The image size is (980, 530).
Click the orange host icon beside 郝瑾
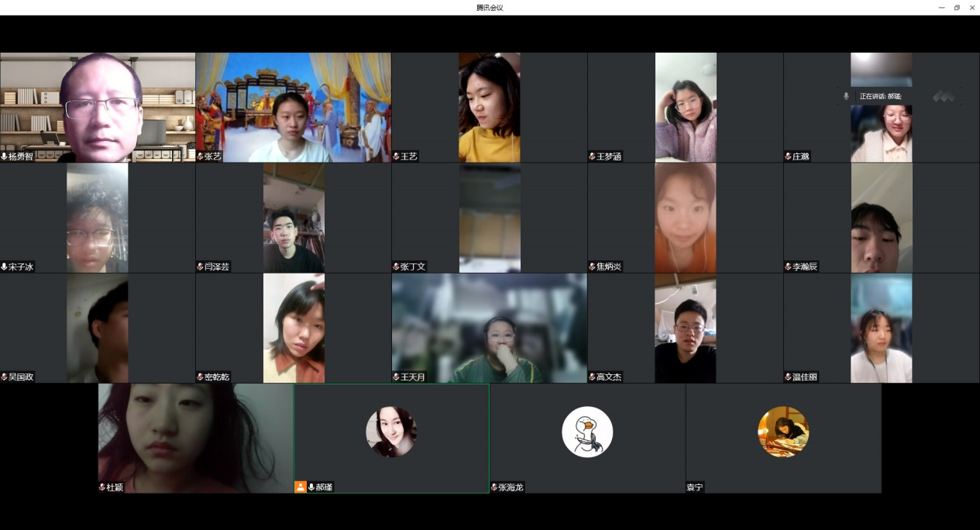click(x=300, y=487)
